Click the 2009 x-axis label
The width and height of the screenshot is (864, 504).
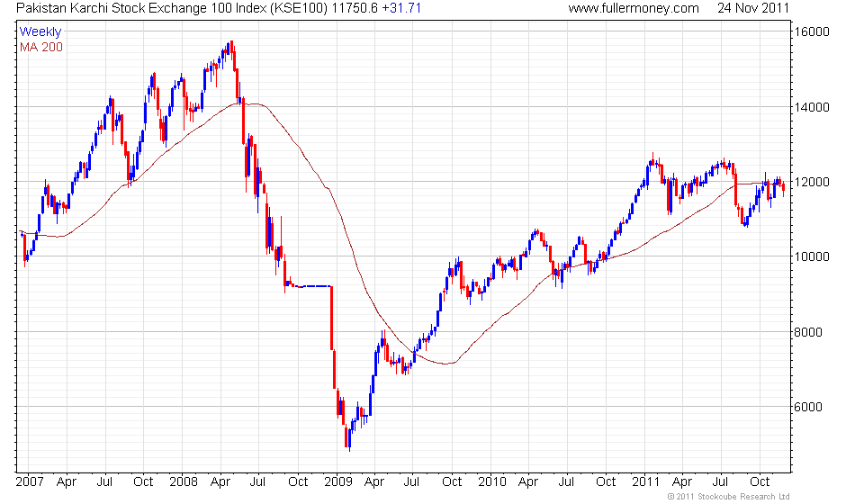pos(337,482)
